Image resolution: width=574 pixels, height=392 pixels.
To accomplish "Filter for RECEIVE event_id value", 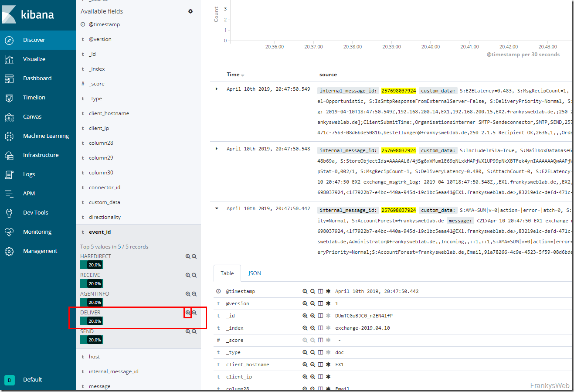I will pyautogui.click(x=188, y=275).
